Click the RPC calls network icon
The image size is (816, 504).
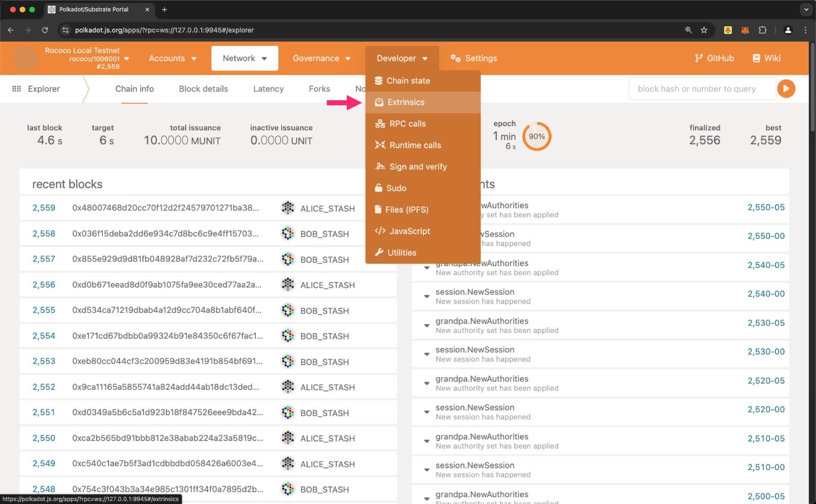coord(380,124)
